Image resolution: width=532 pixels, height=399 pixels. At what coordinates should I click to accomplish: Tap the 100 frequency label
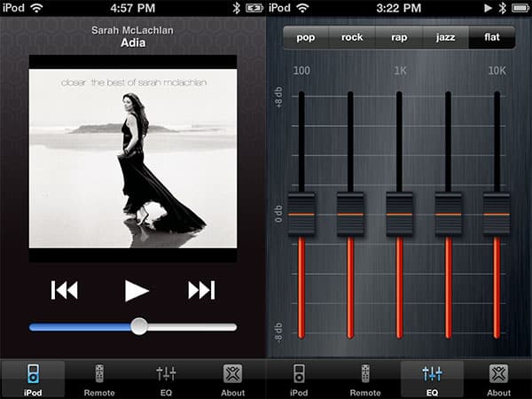point(301,71)
